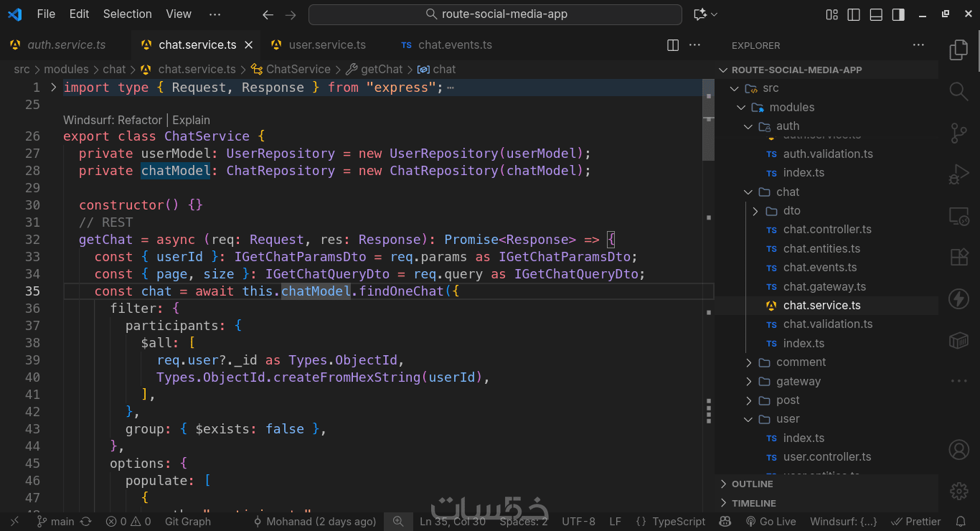Click Prettier in status bar
Viewport: 980px width, 531px height.
(915, 522)
